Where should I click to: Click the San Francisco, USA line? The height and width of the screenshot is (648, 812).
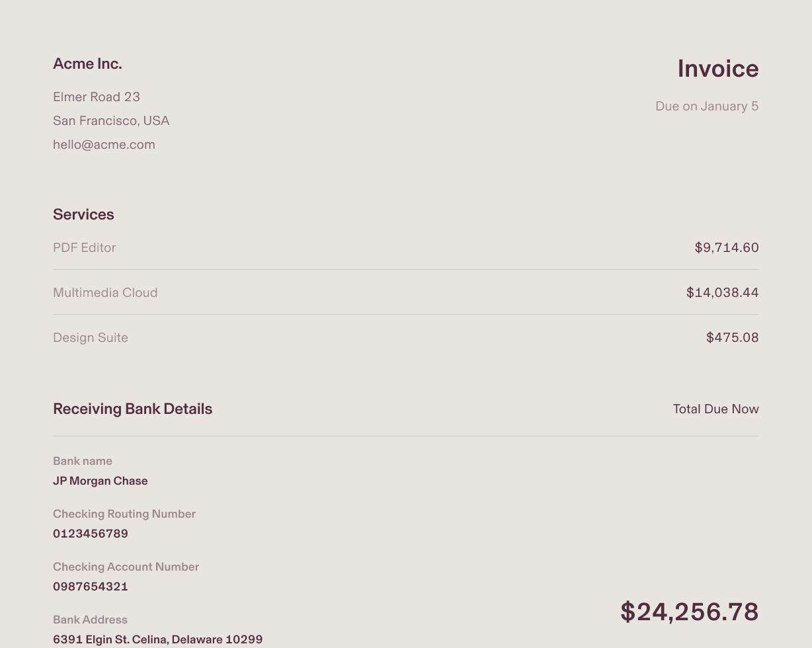click(111, 121)
